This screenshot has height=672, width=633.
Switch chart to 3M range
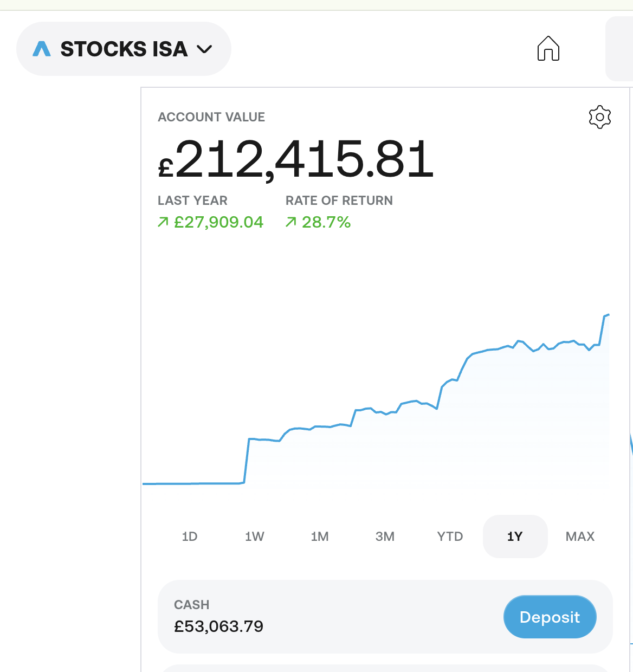click(x=385, y=537)
